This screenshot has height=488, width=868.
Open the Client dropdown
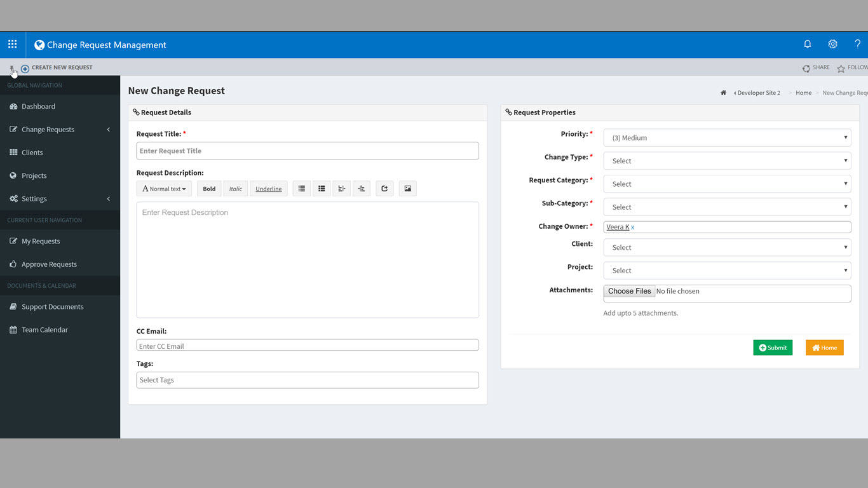click(727, 248)
